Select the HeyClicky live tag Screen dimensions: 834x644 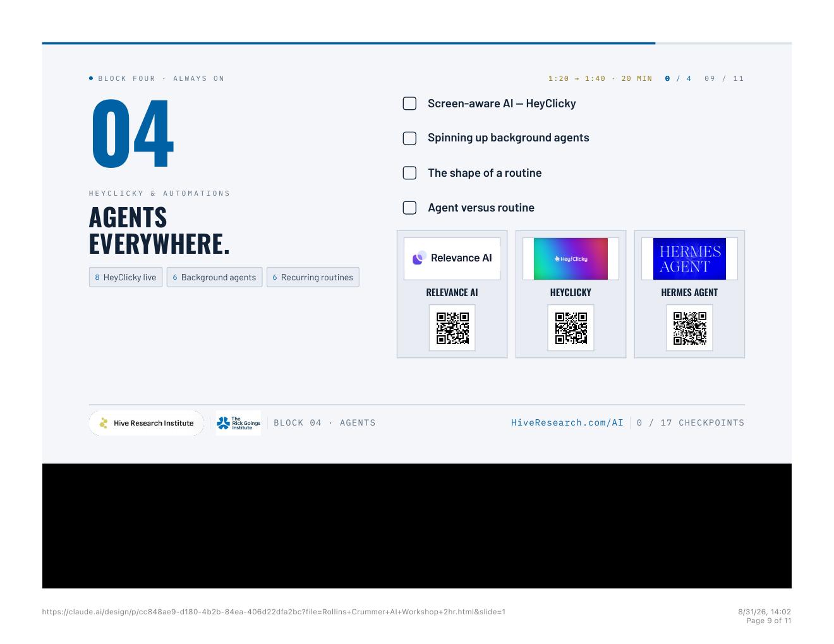126,277
